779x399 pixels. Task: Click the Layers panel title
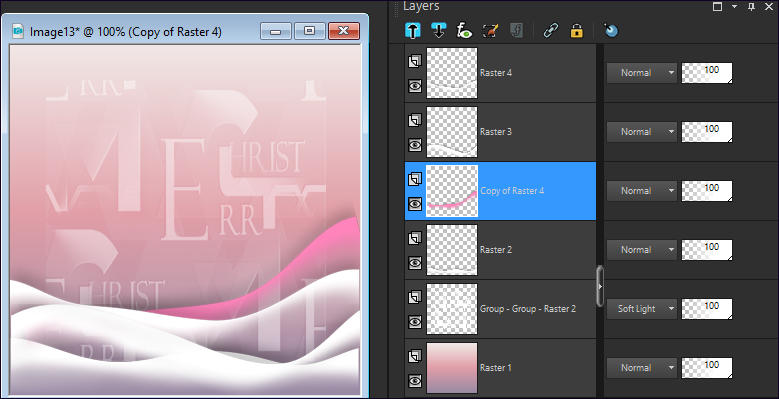[421, 6]
